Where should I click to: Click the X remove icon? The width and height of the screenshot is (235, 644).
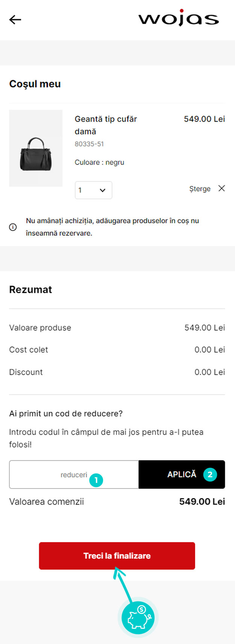point(222,188)
